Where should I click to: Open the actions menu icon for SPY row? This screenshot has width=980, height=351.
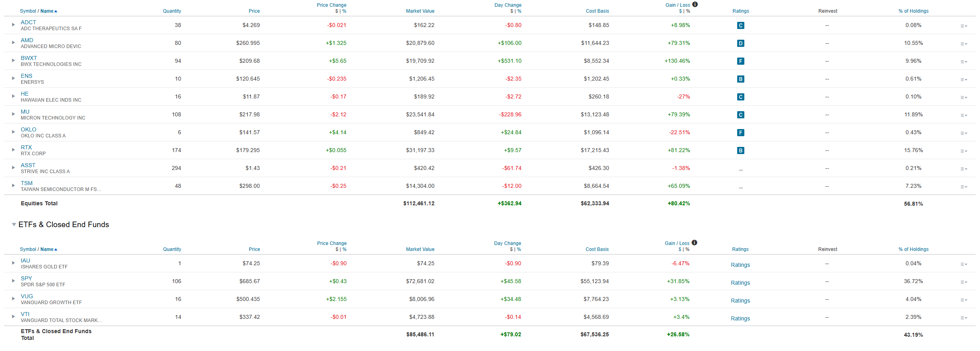coord(964,282)
